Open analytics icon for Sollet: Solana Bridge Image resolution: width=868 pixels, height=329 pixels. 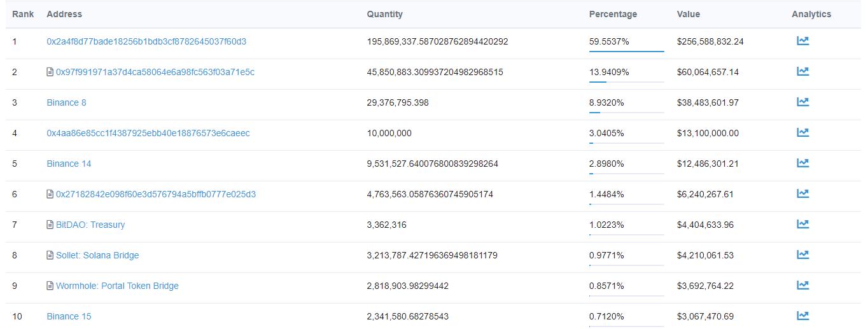[x=802, y=255]
